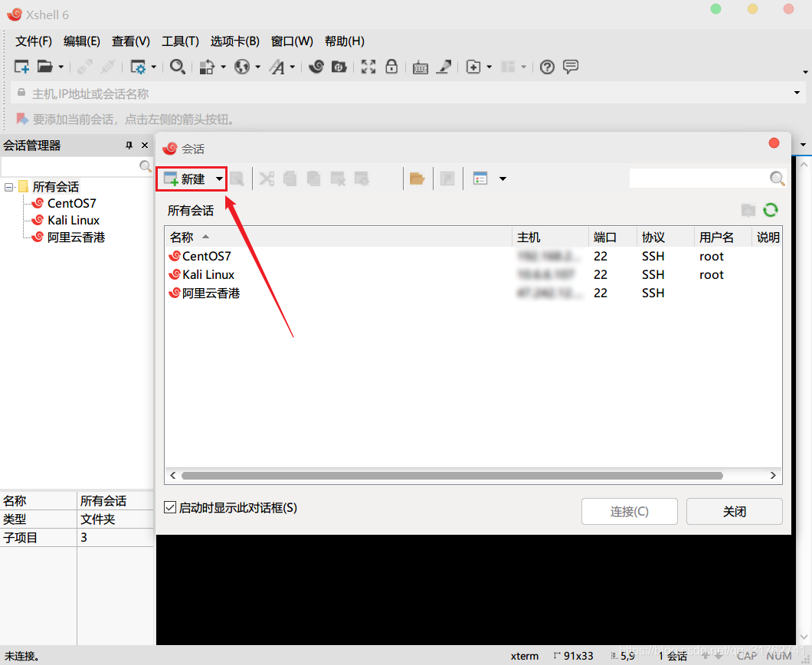Screen dimensions: 812x665
Task: Click the 连接(C) button
Action: (629, 512)
